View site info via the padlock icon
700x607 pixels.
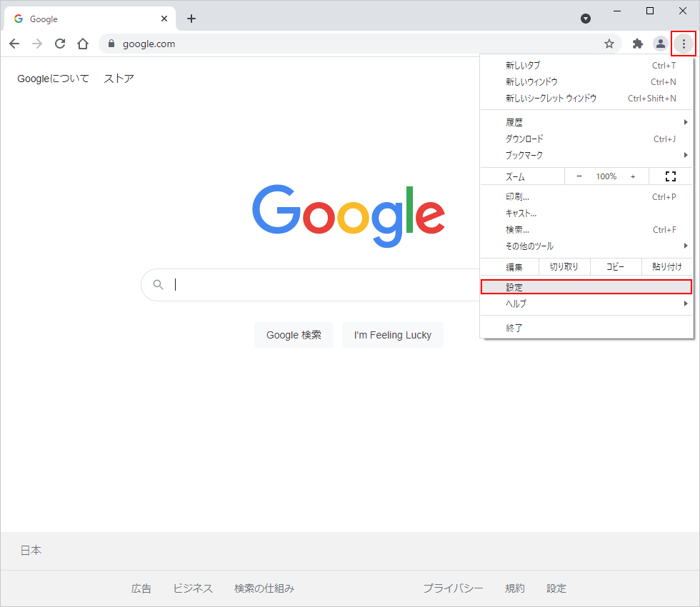click(x=111, y=44)
